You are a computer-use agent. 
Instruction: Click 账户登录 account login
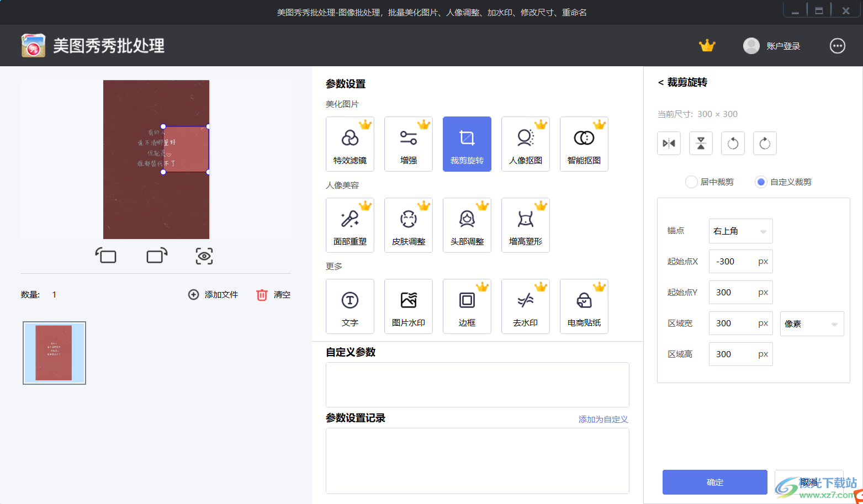(783, 46)
